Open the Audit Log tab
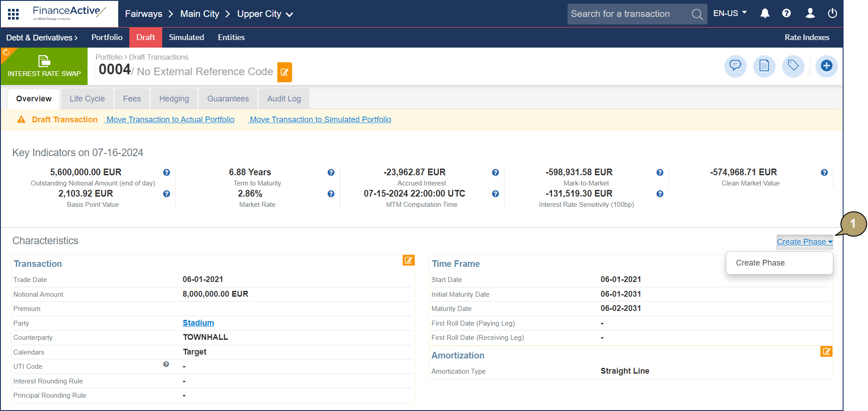 point(284,99)
